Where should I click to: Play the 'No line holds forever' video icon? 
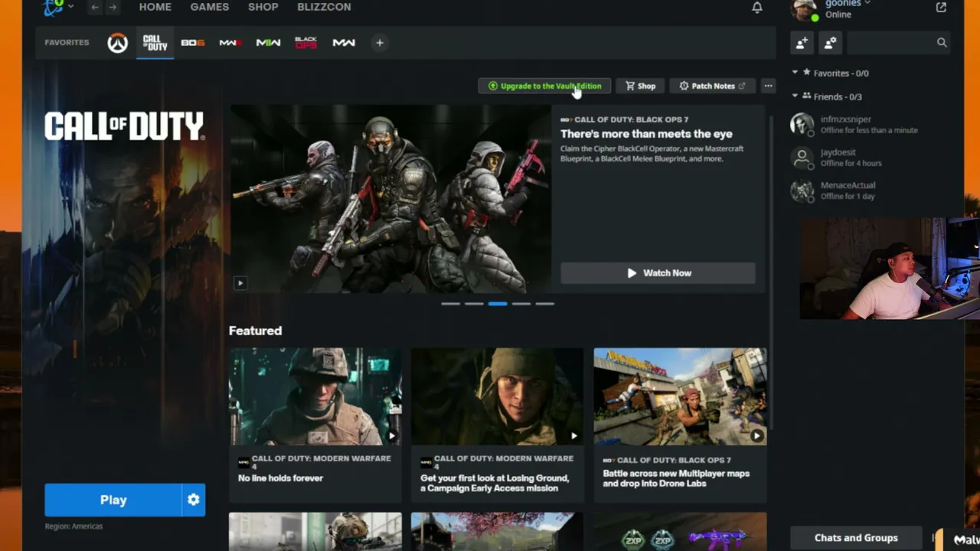click(x=391, y=436)
